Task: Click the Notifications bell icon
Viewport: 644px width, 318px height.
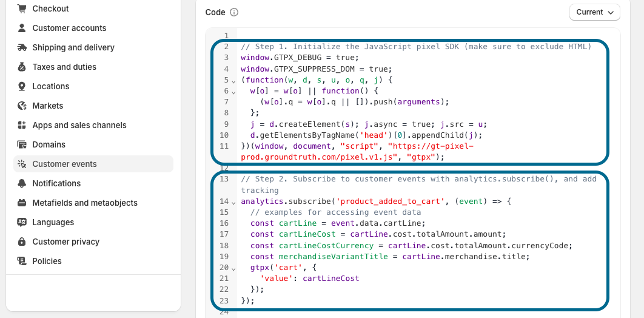Action: [22, 183]
